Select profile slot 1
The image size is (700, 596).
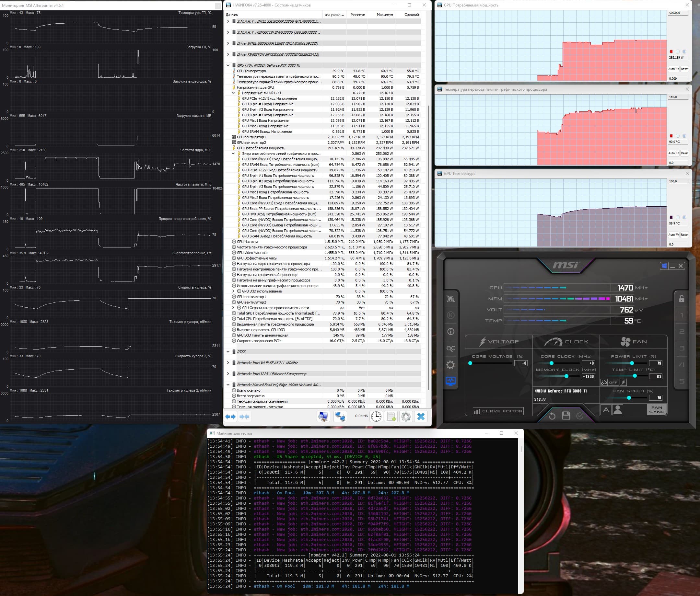(x=682, y=315)
